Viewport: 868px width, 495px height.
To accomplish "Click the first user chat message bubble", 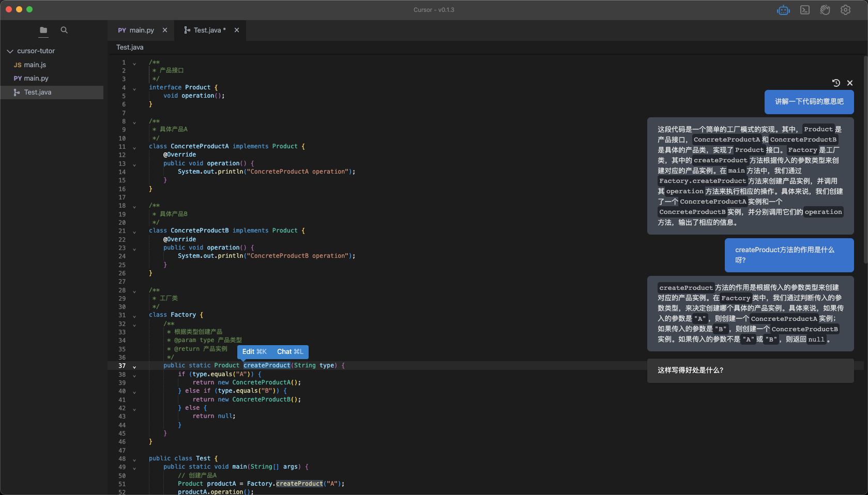I will (809, 102).
